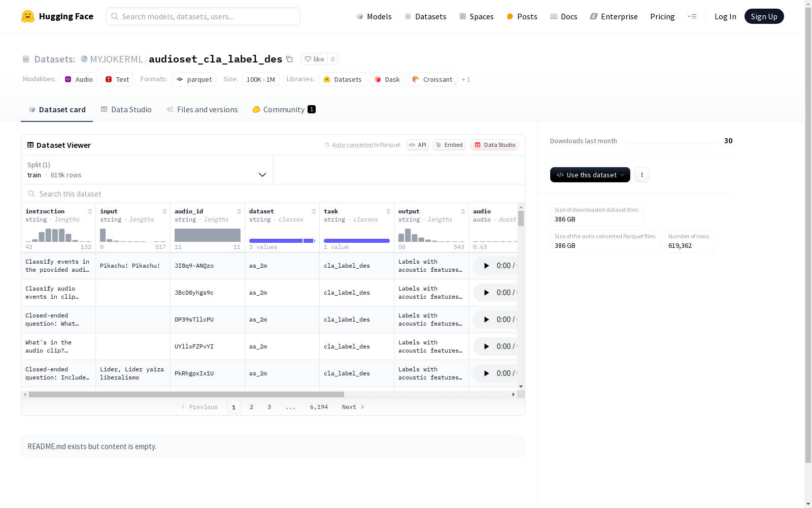This screenshot has width=812, height=508.
Task: Open Enterprise in top navigation
Action: [614, 16]
